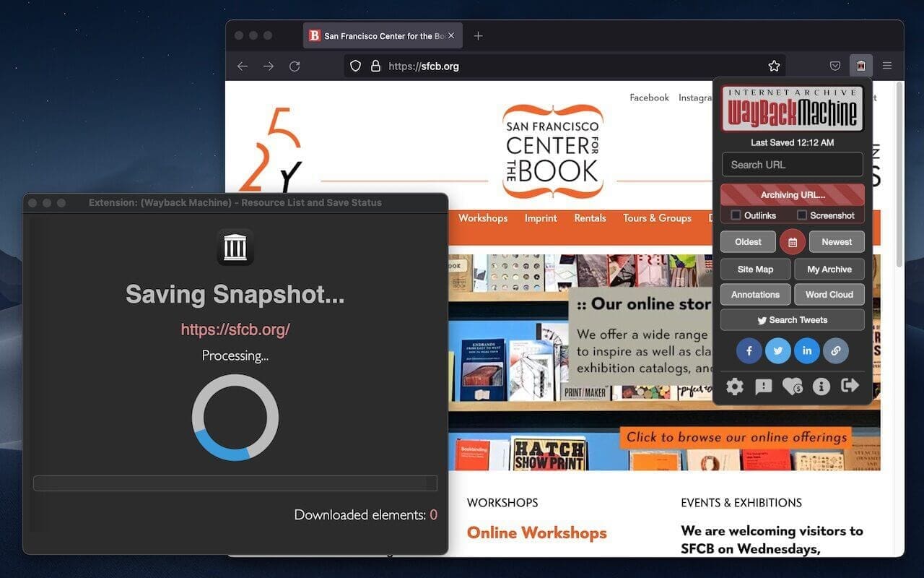Click the https://sfcb.org/ link in Save Status window
Viewport: 924px width, 578px height.
tap(235, 329)
